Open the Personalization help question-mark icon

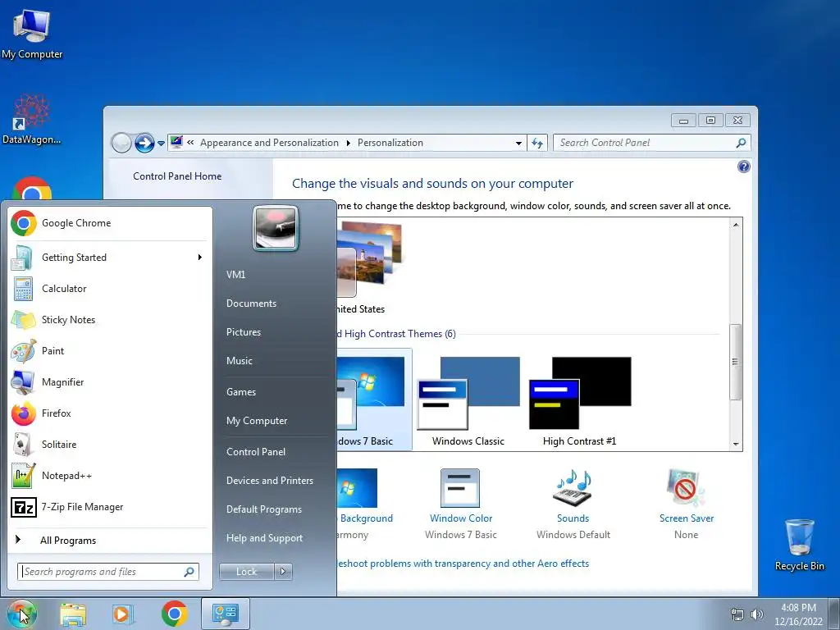[743, 167]
